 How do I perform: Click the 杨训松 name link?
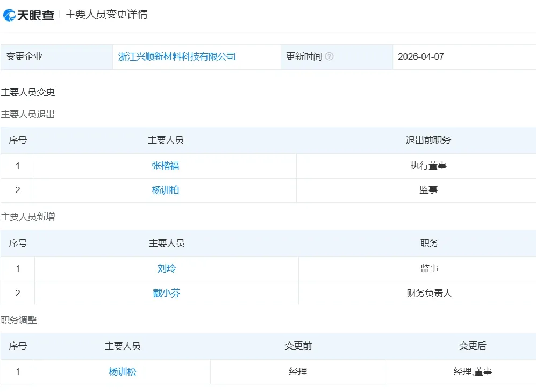pos(123,372)
